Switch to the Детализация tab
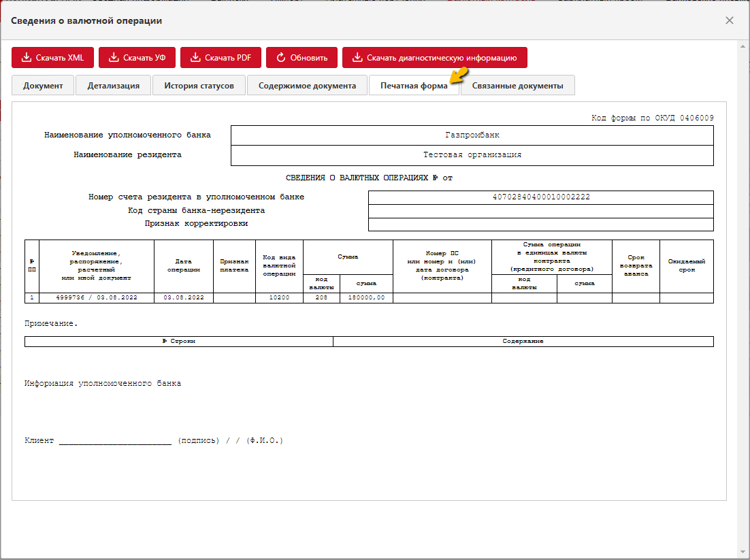750x560 pixels. coord(114,86)
